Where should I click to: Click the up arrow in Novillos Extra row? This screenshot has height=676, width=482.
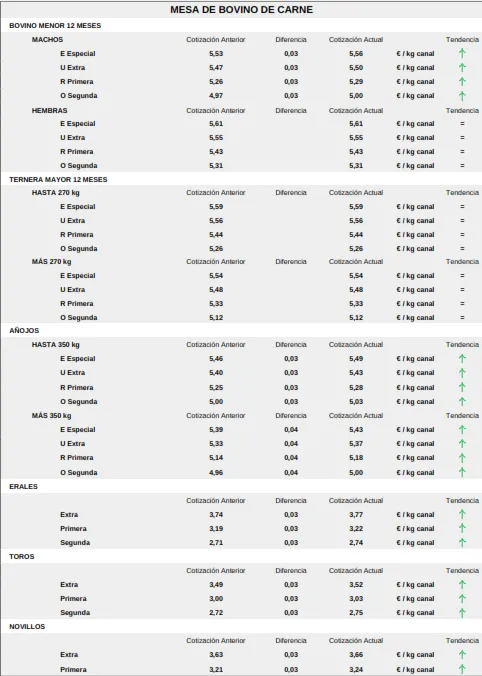coord(462,654)
